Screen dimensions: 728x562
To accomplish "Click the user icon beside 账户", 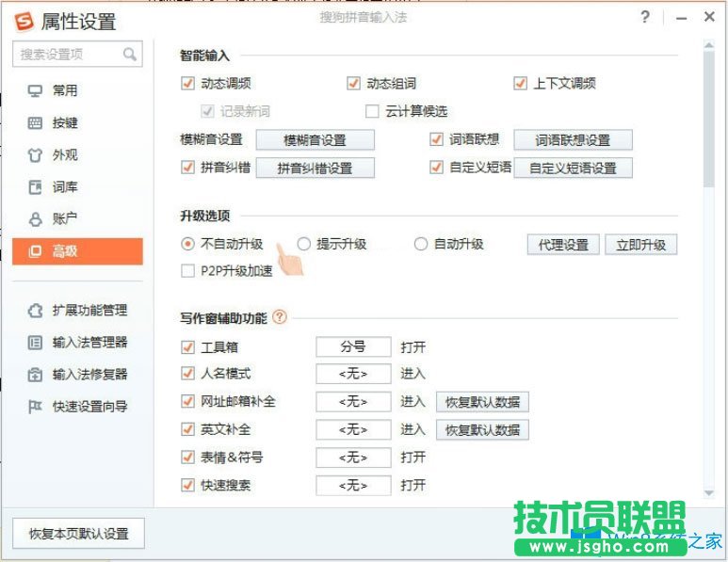I will 35,219.
